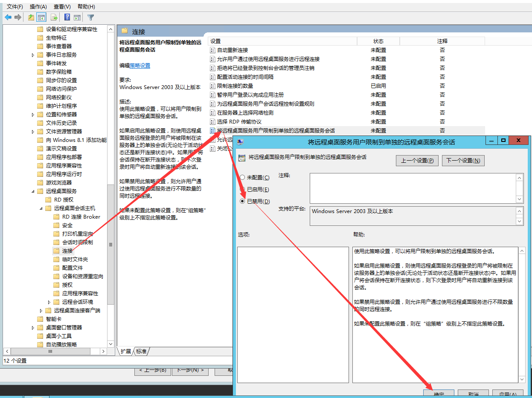Viewport: 532px width, 398px height.
Task: Select 设备和资源重定向 in the tree
Action: click(83, 276)
